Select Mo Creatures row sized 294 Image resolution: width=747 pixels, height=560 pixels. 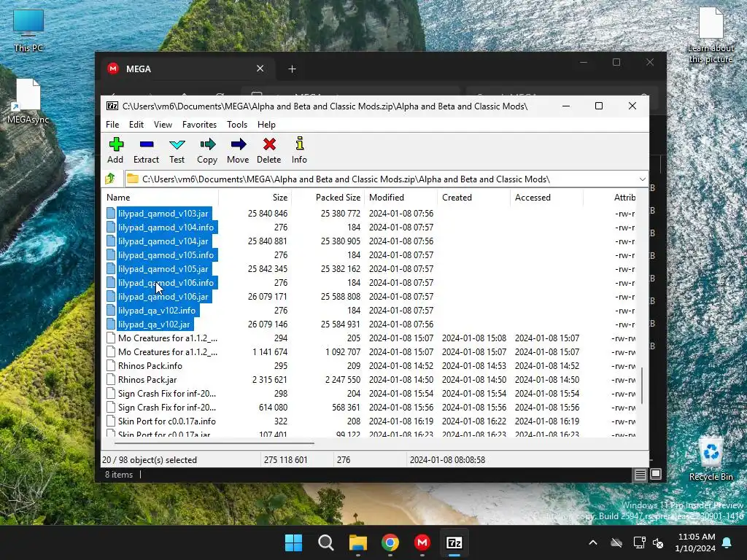coord(168,338)
